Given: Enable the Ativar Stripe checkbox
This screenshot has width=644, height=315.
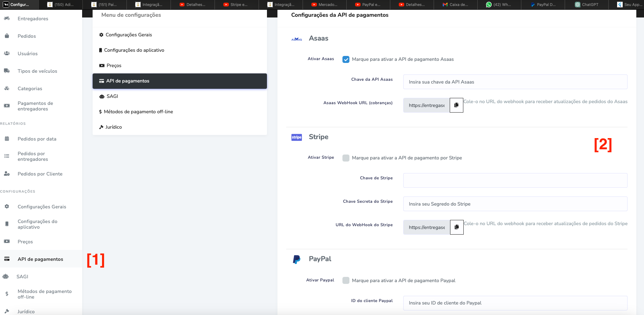Looking at the screenshot, I should point(346,158).
